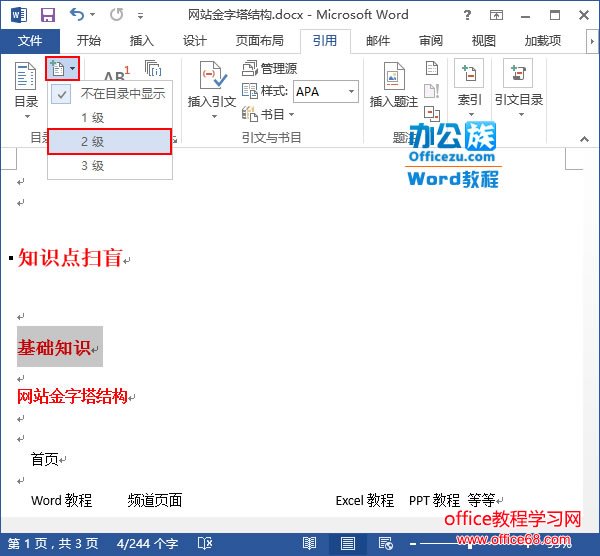
Task: Open the 索引 index group
Action: tap(470, 88)
